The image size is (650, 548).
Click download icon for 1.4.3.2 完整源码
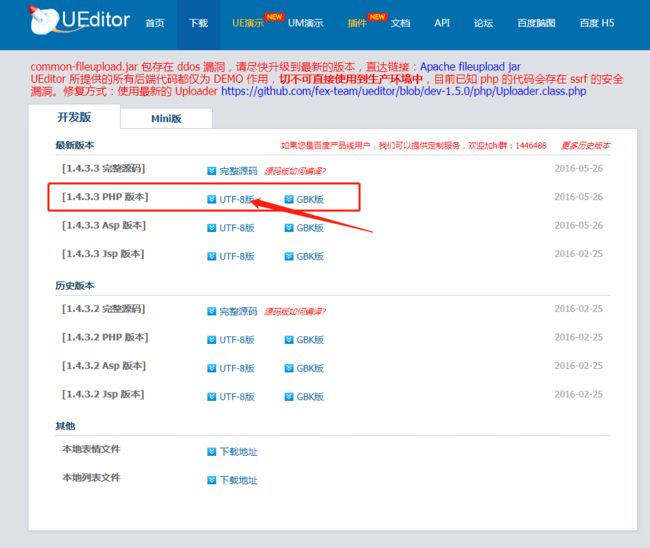click(x=211, y=311)
